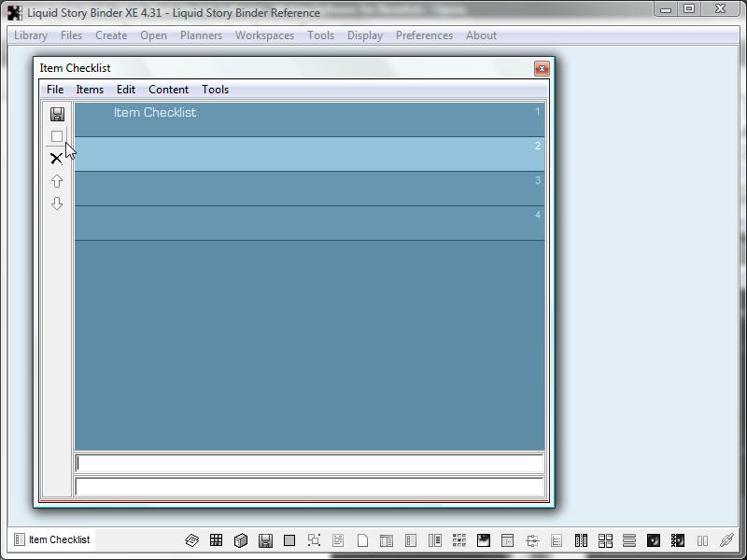Image resolution: width=747 pixels, height=560 pixels.
Task: Move the item up with the up arrow
Action: (x=57, y=181)
